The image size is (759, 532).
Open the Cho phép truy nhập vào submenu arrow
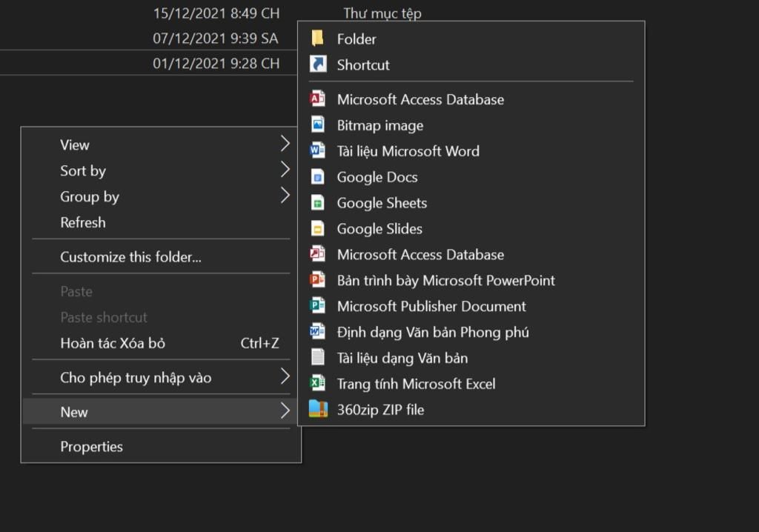pyautogui.click(x=285, y=377)
